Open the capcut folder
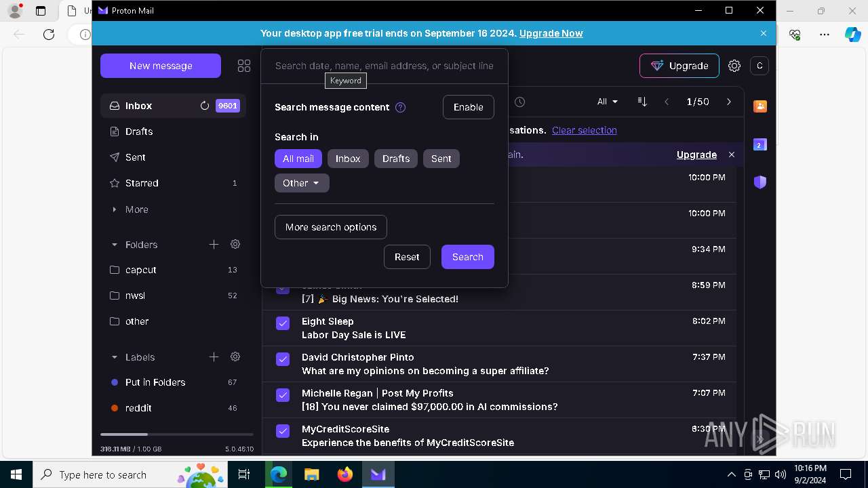 [x=173, y=270]
